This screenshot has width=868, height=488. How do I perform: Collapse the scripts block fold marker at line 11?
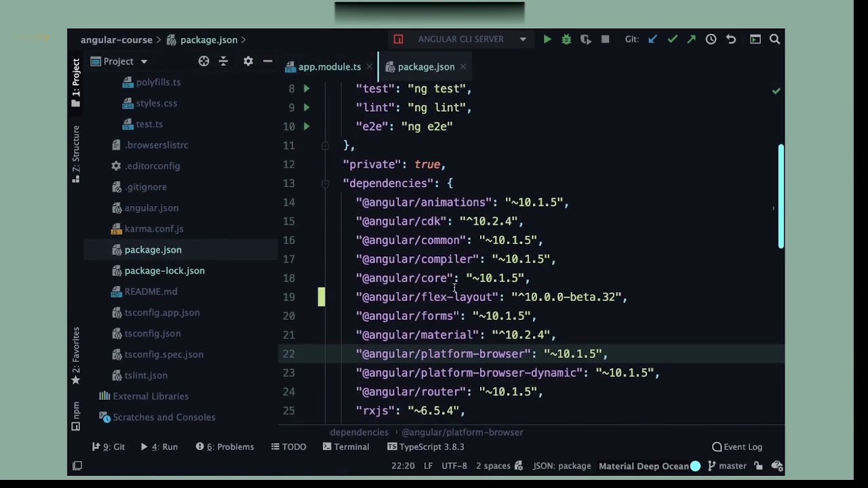pos(325,145)
